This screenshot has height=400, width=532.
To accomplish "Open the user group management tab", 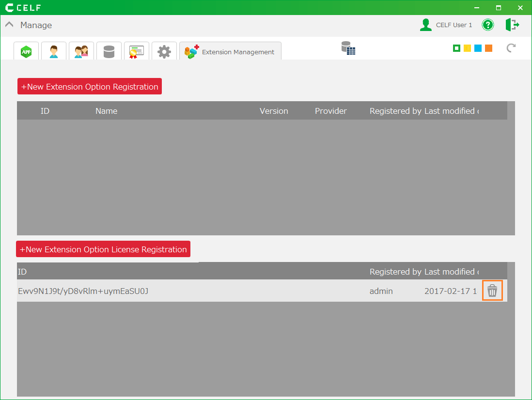I will 81,51.
